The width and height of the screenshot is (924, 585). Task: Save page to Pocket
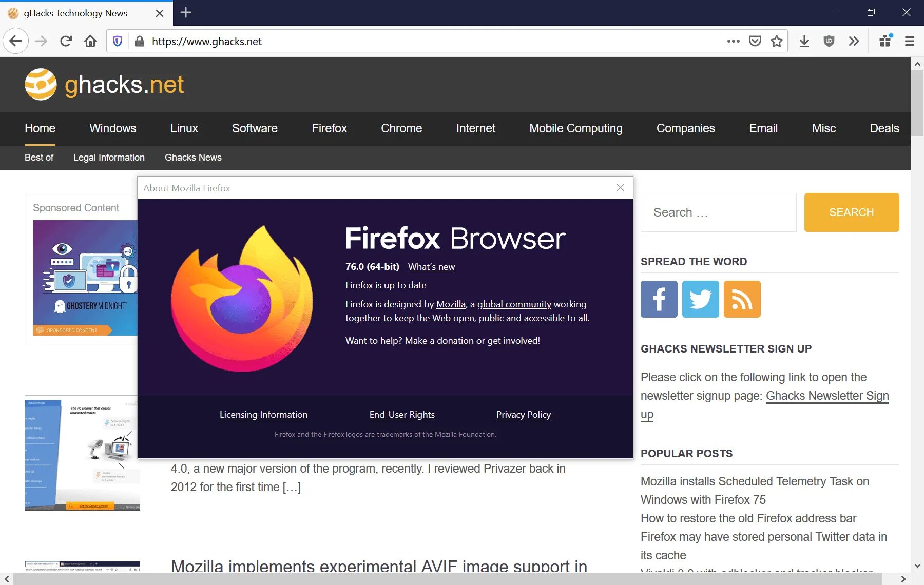pos(755,41)
